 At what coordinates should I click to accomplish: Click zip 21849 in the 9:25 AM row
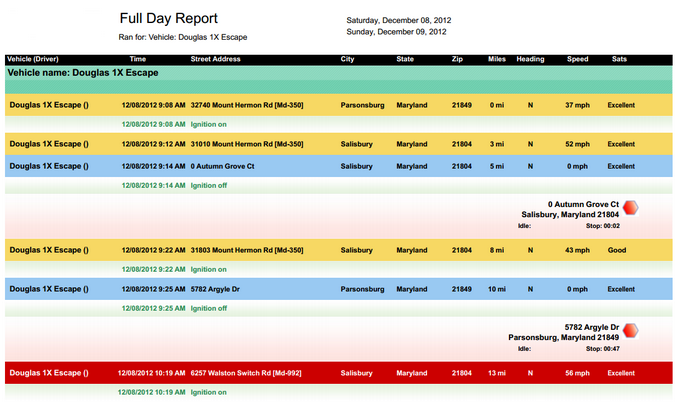[x=462, y=289]
